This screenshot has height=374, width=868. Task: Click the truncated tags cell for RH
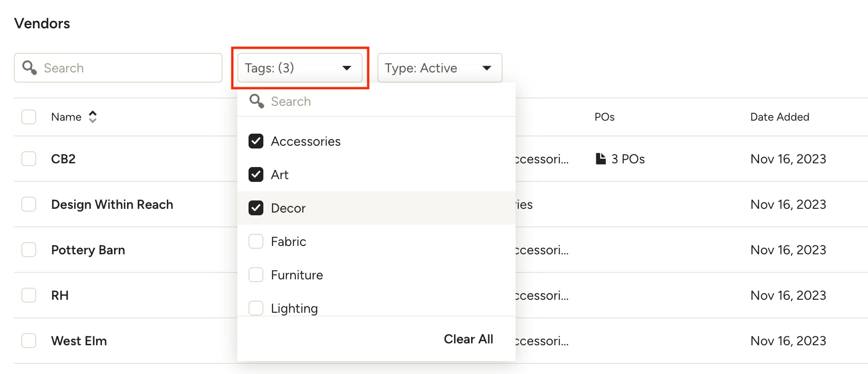(x=542, y=295)
